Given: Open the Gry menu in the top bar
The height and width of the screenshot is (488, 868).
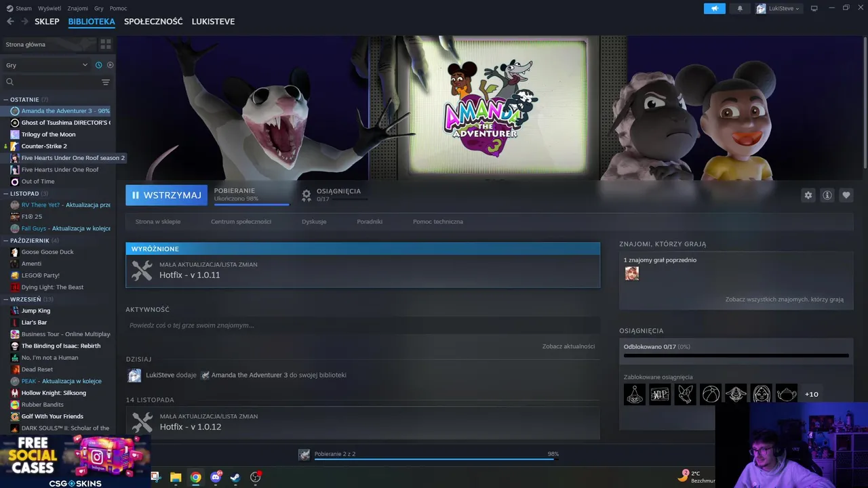Looking at the screenshot, I should pyautogui.click(x=99, y=8).
